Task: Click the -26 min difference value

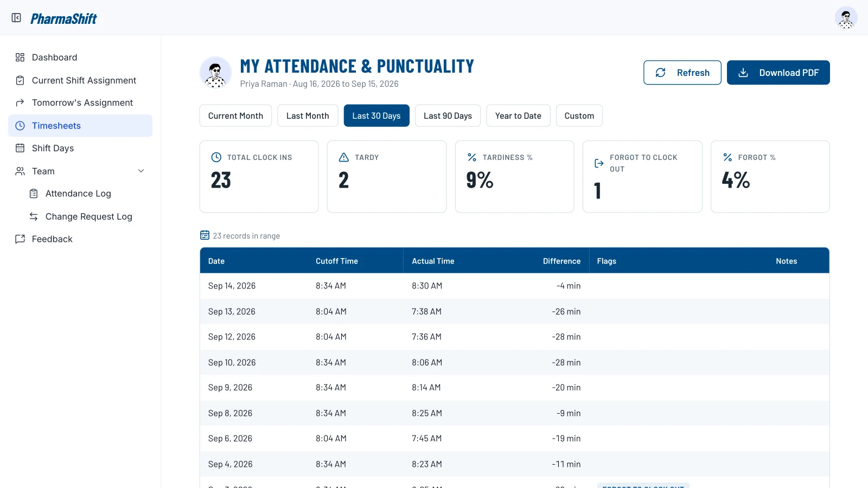Action: pos(566,312)
